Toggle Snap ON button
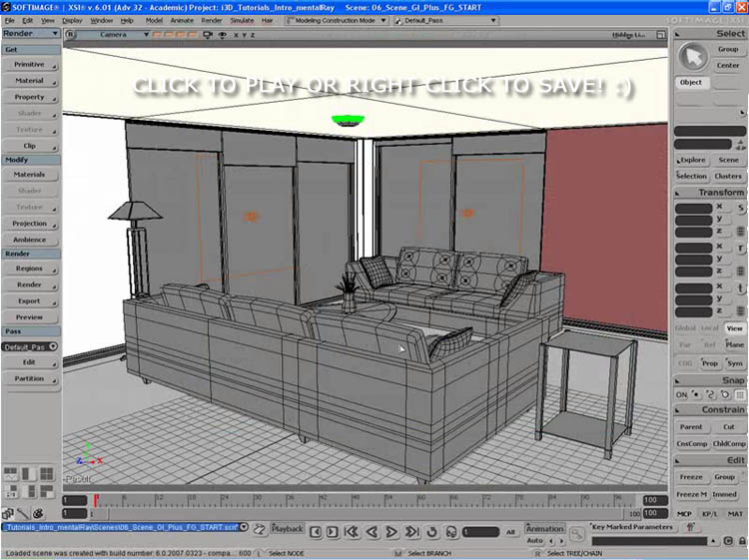Viewport: 749px width, 560px height. click(683, 394)
